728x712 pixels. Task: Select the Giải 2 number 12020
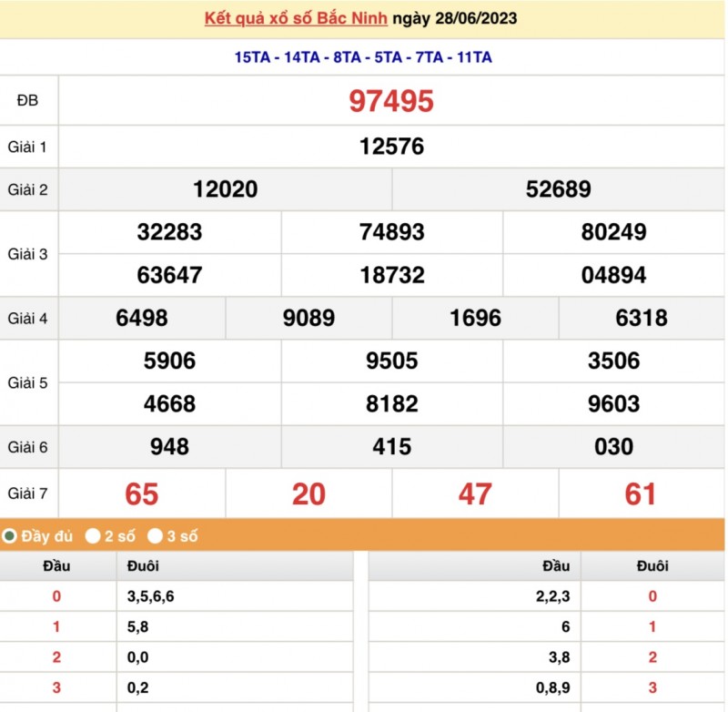click(x=225, y=189)
